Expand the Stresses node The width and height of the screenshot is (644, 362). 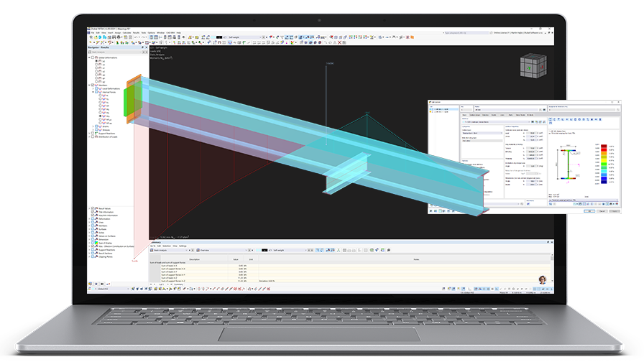93,130
